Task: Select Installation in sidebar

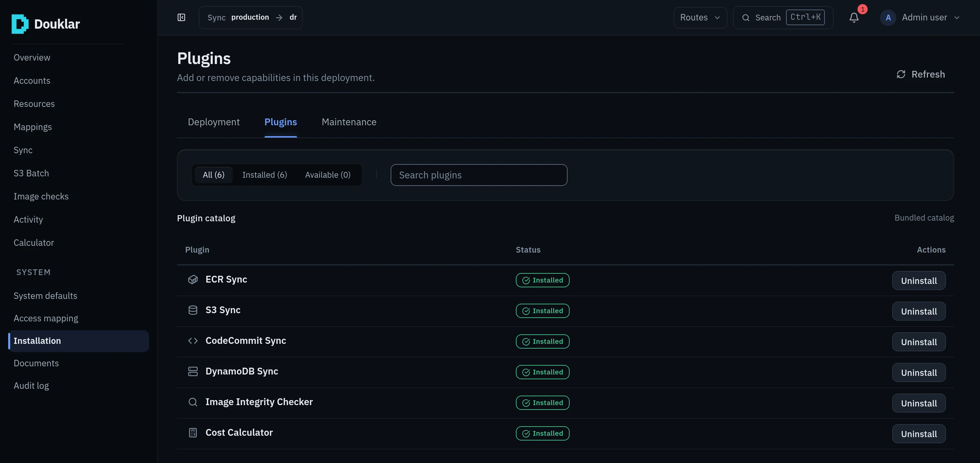Action: [x=78, y=341]
